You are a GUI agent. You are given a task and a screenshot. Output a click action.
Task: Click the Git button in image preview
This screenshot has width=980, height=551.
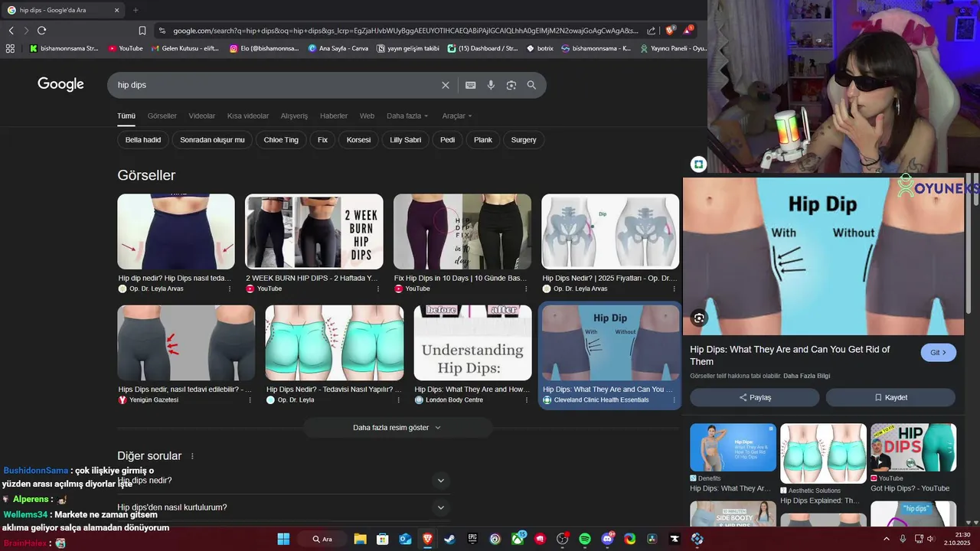(x=939, y=353)
